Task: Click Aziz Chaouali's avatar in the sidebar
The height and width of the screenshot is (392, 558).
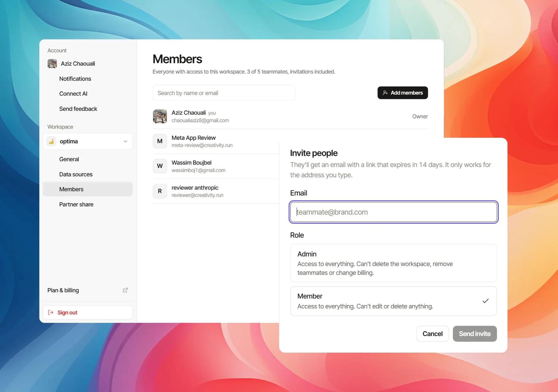Action: click(52, 64)
